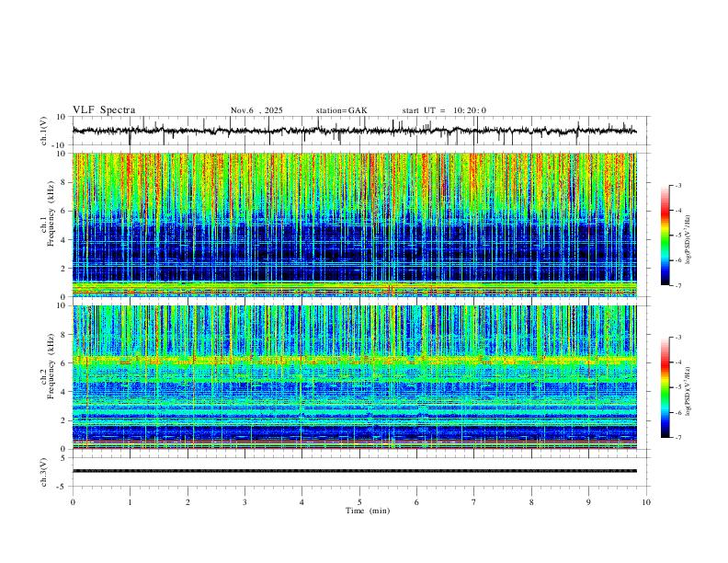Click the time axis tick label '0'

tap(73, 502)
